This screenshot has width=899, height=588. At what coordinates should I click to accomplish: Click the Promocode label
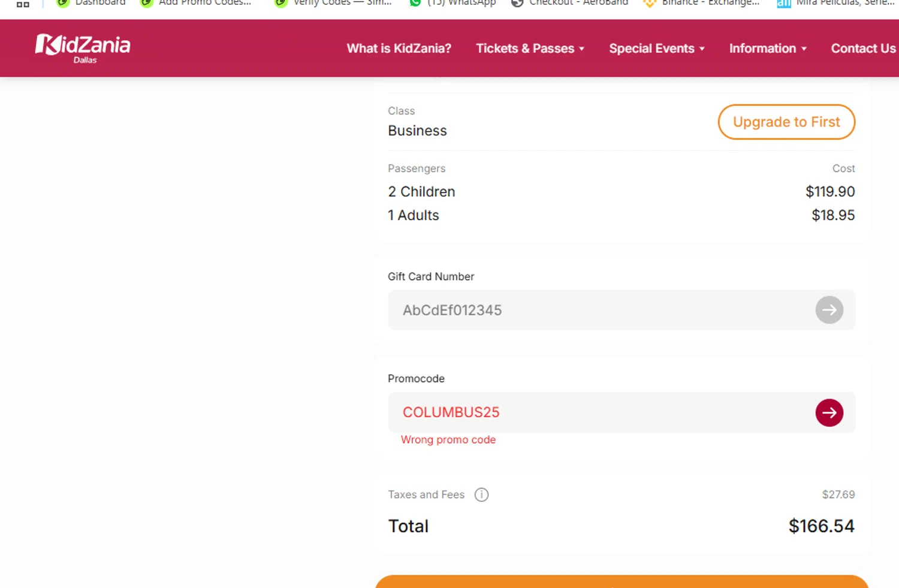416,379
